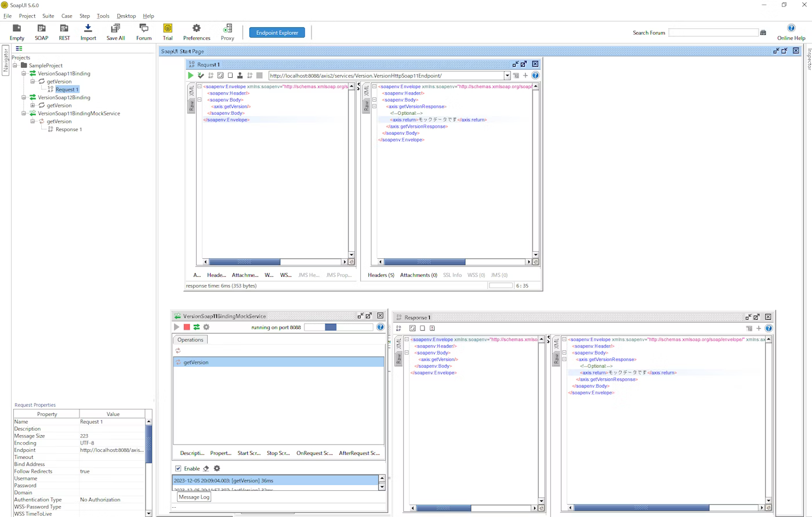Submit Request 1 with green play button
Screen dimensions: 812x517
pos(190,75)
